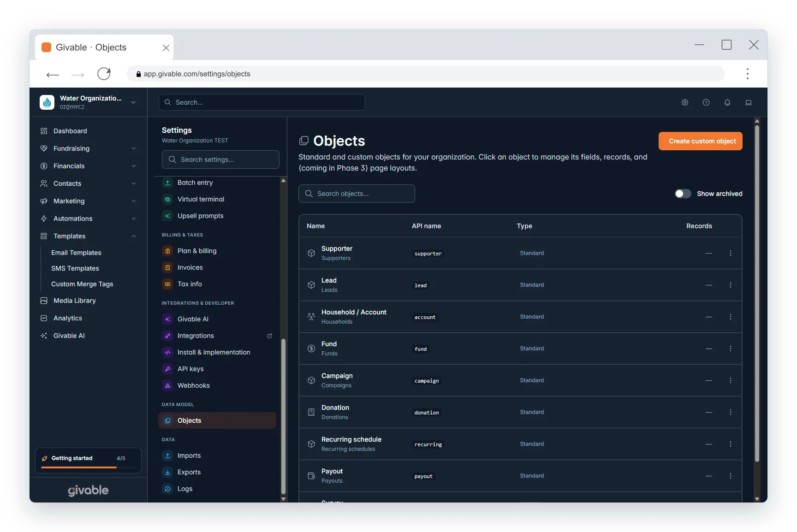Screen dimensions: 797x532
Task: Open the Recurring schedule object
Action: point(351,439)
